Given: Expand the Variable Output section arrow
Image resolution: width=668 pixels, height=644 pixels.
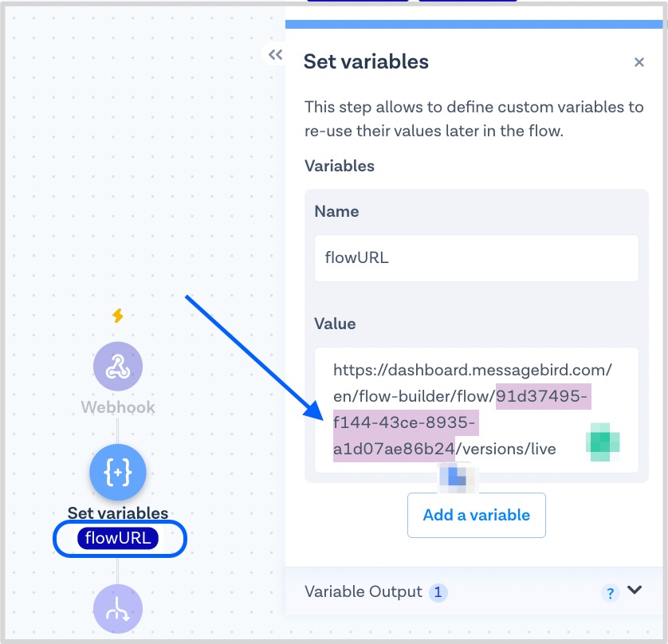Looking at the screenshot, I should click(635, 591).
